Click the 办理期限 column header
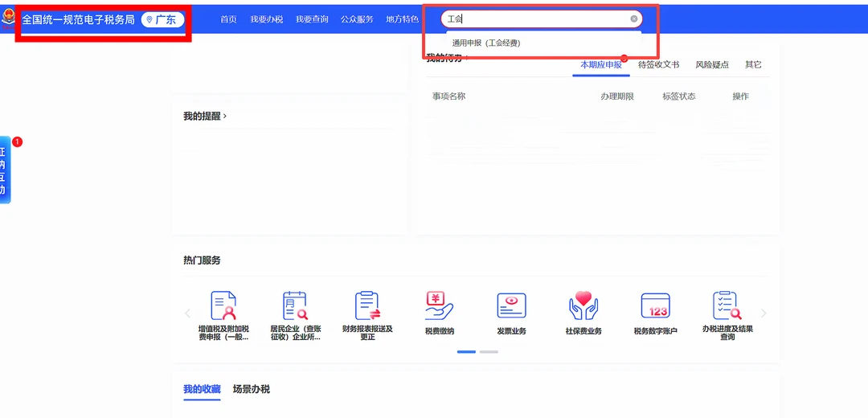The image size is (868, 418). [617, 96]
